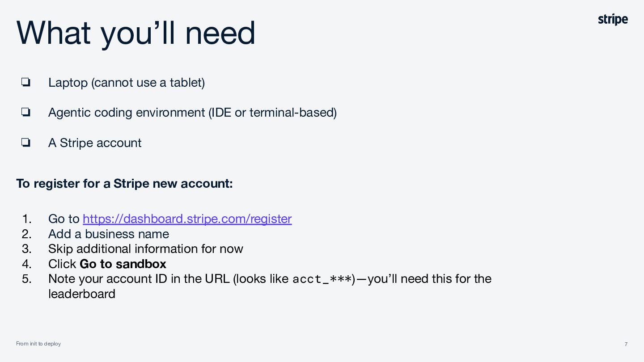
Task: Click the slide number 7
Action: pyautogui.click(x=626, y=344)
